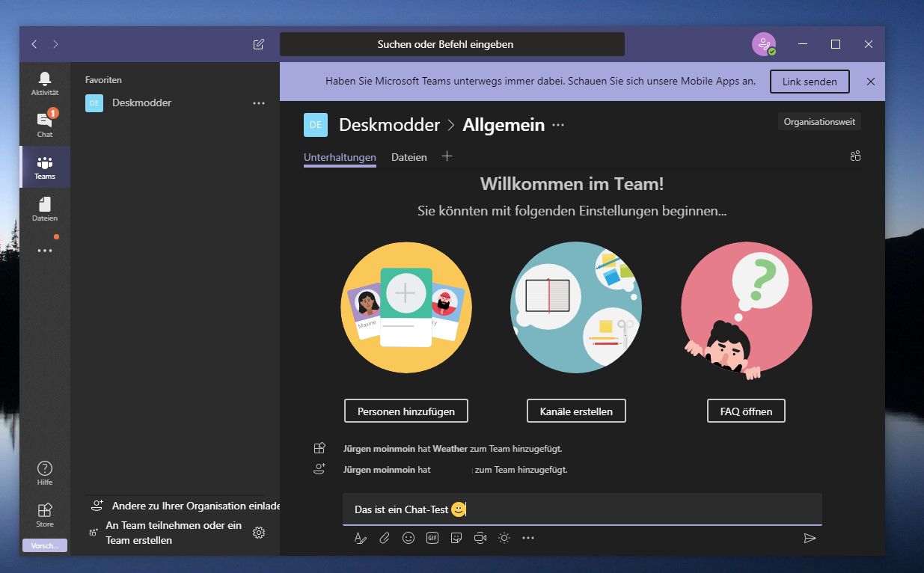Click 'An Team teilnehmen oder ein Team erstellen'
This screenshot has height=573, width=924.
pyautogui.click(x=166, y=533)
